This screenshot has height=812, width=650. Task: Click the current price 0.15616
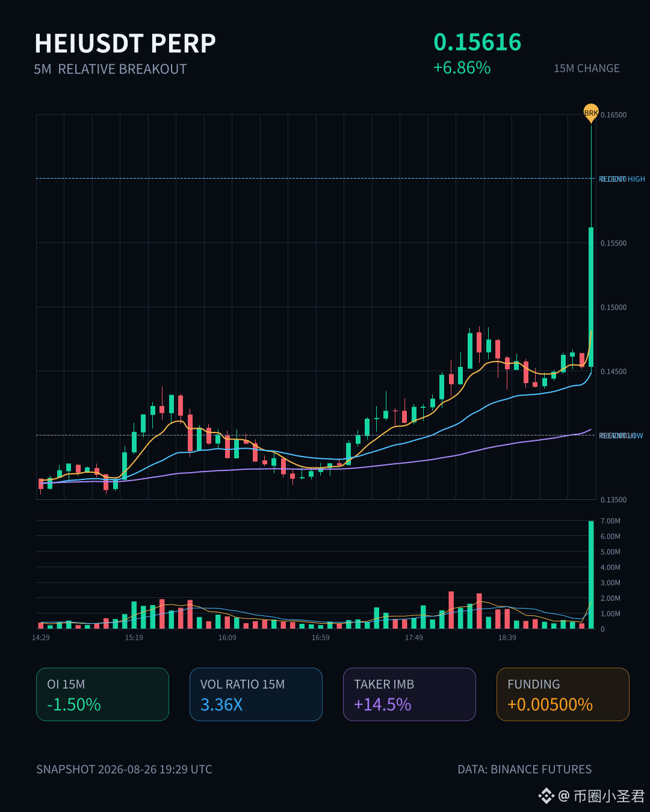tap(477, 42)
